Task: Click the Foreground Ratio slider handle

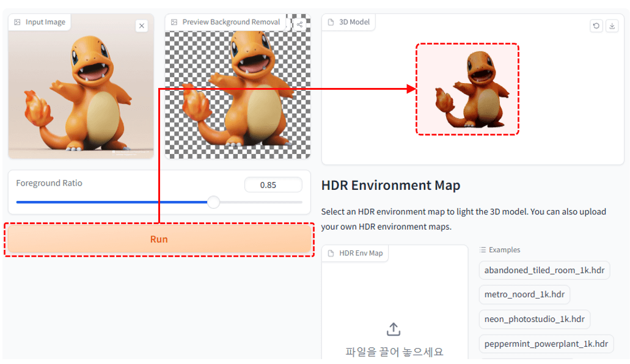Action: 213,202
